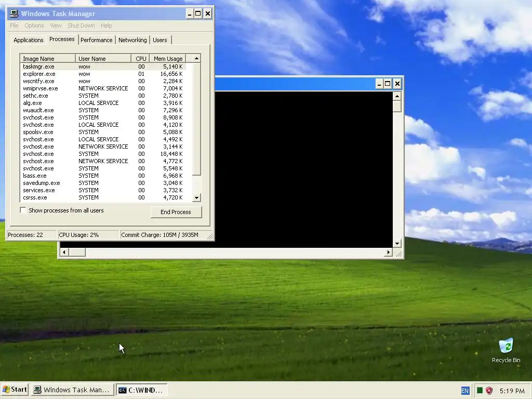Click command prompt scroll right arrow
Screen dimensions: 532x399
389,252
